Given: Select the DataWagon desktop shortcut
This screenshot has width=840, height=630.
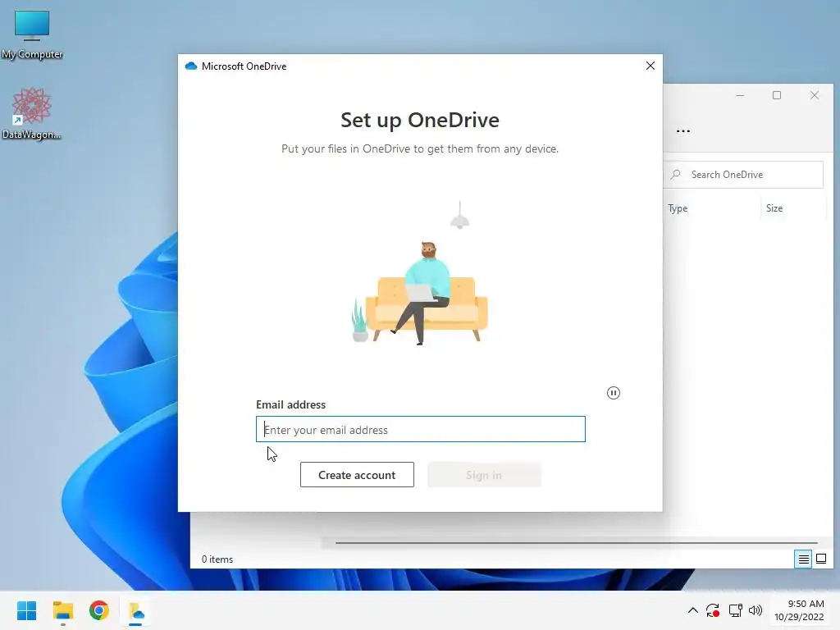Looking at the screenshot, I should [x=32, y=113].
